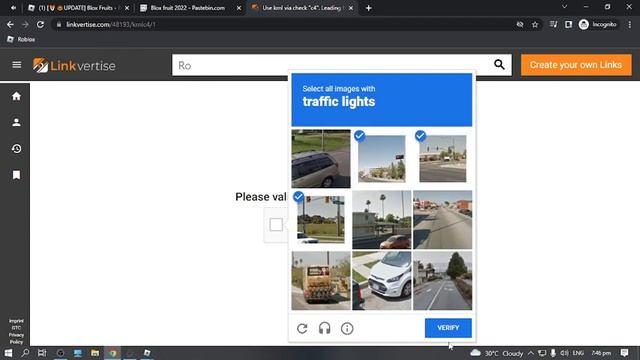
Task: Open the Linkvertise hamburger menu
Action: click(x=17, y=65)
